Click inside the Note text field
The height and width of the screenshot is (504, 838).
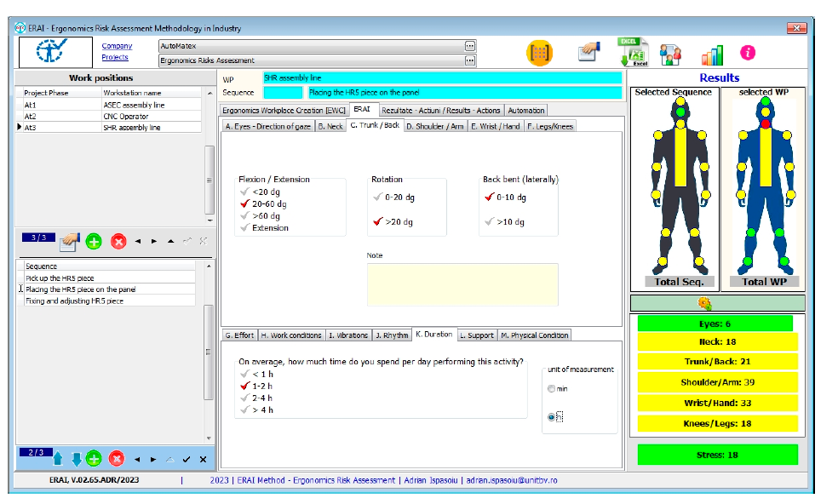462,284
